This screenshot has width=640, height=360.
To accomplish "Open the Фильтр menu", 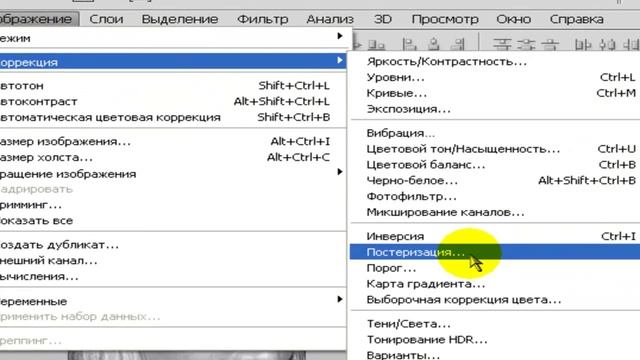I will 262,19.
